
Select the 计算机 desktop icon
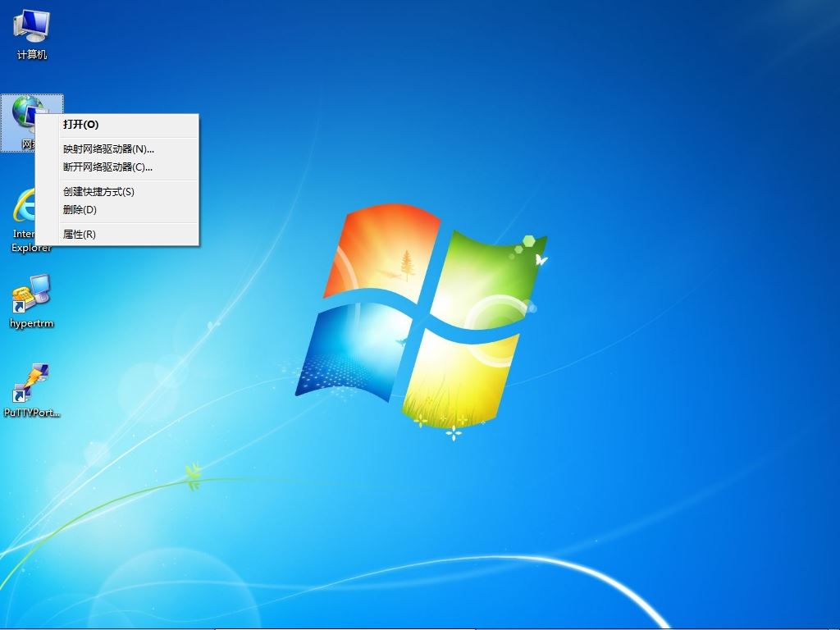(x=32, y=34)
